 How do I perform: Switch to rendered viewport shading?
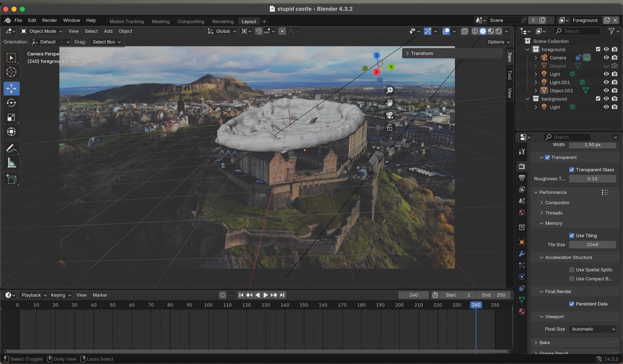(x=499, y=31)
